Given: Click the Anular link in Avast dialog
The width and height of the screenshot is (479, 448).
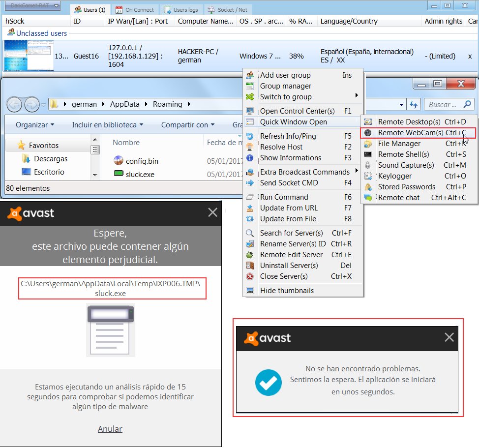Looking at the screenshot, I should tap(110, 429).
